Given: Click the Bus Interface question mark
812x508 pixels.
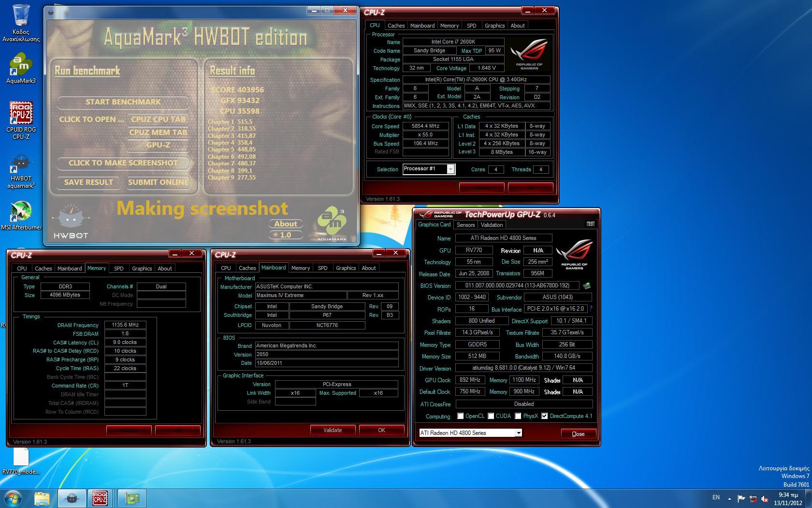Looking at the screenshot, I should [591, 309].
